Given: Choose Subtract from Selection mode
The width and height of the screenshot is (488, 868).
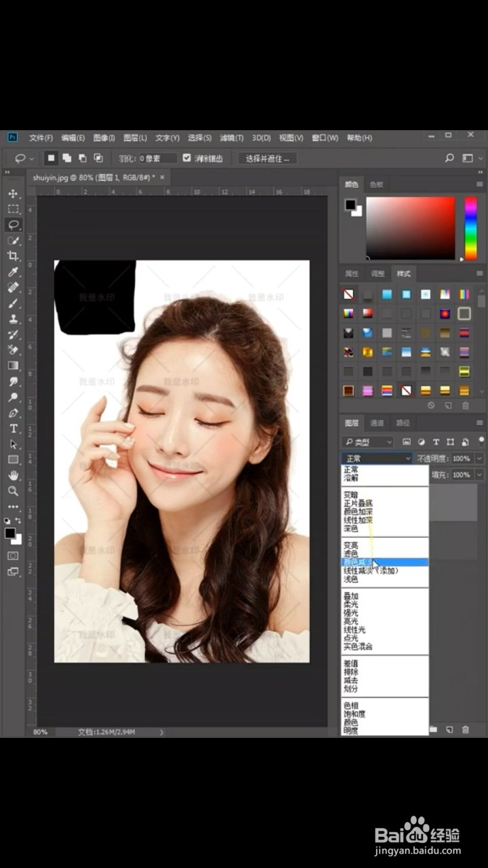Looking at the screenshot, I should 82,158.
